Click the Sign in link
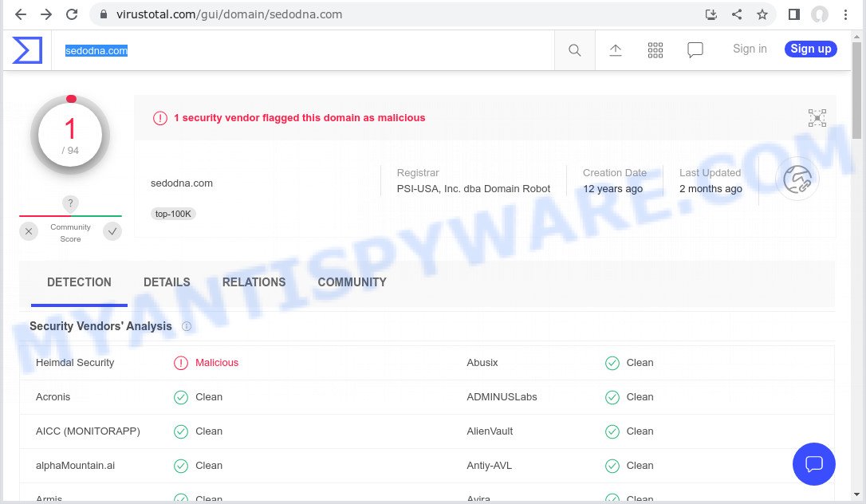Screen dimensions: 866x504 [x=750, y=49]
